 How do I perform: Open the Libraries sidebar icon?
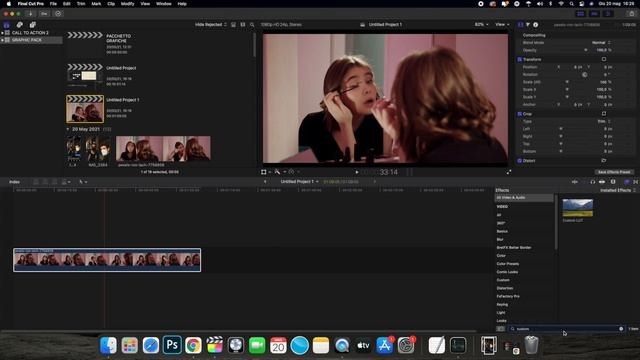(x=7, y=25)
